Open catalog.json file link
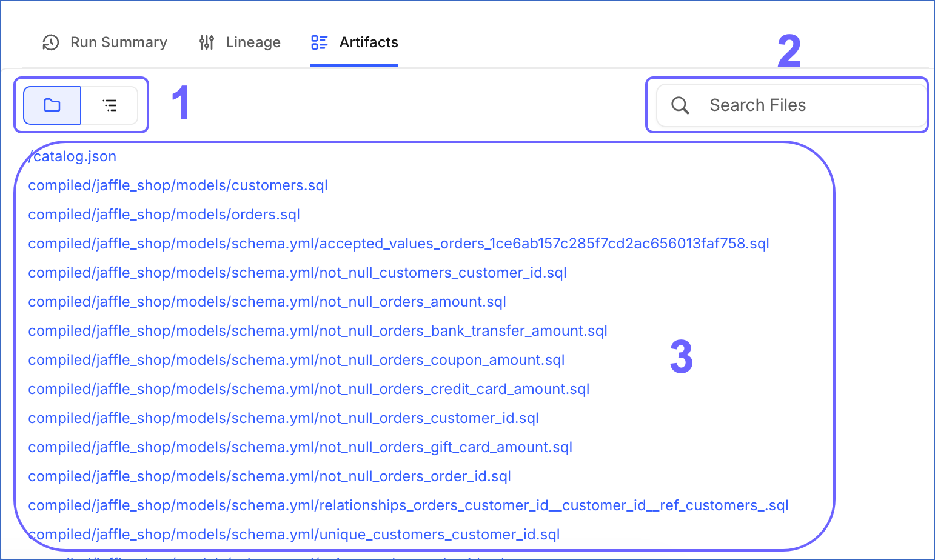Viewport: 935px width, 560px height. pos(72,156)
